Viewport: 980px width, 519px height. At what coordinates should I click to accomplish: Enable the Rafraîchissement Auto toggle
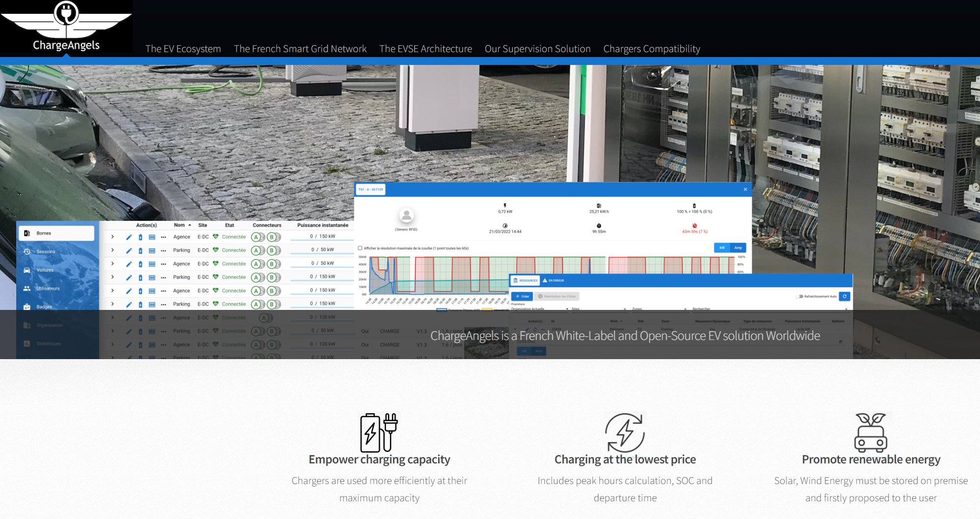tap(800, 297)
